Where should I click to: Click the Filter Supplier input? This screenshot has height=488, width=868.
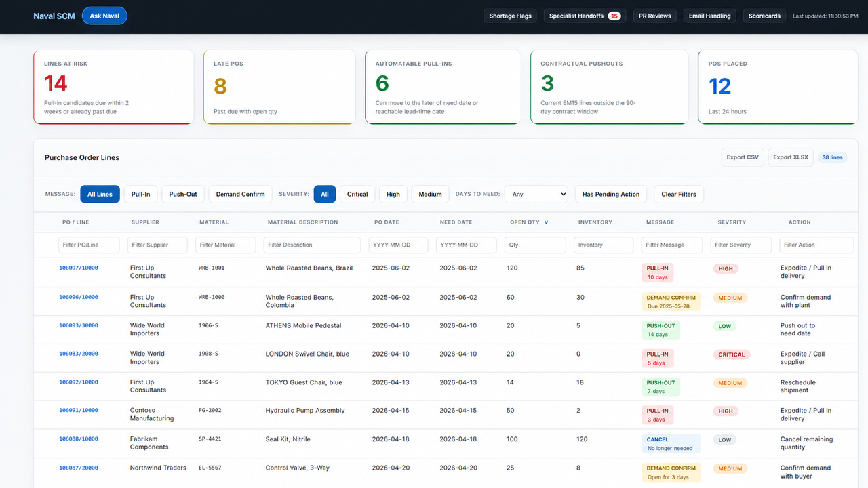click(157, 245)
